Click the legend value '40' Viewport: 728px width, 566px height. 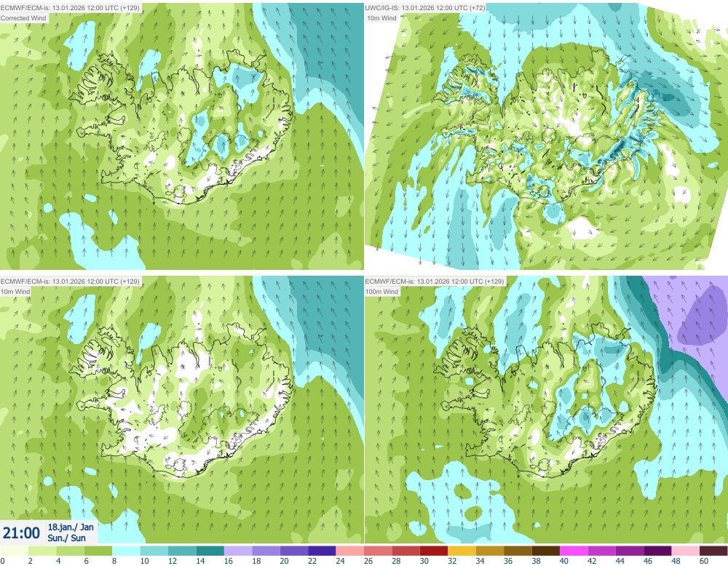[x=563, y=561]
